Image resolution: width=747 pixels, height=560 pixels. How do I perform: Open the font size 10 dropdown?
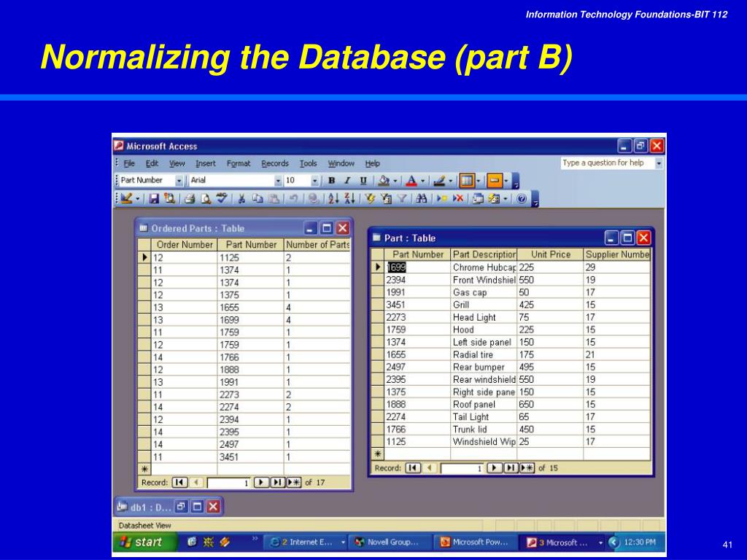314,181
